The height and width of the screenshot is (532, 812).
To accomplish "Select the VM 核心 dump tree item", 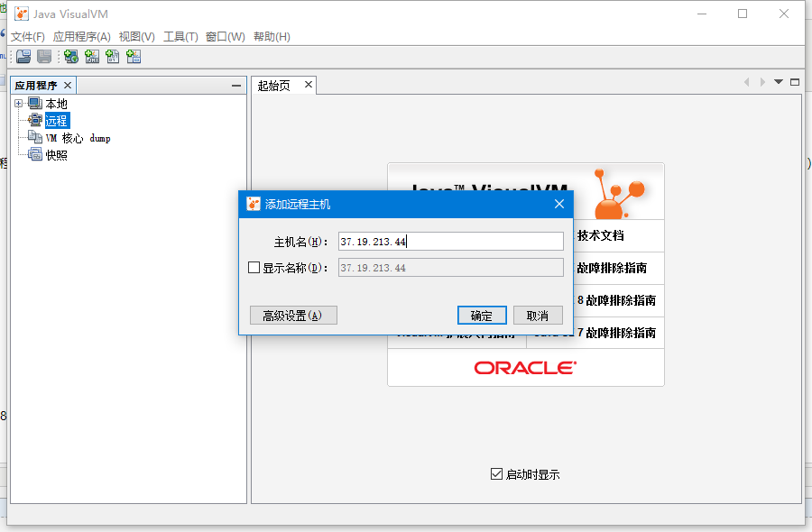I will tap(78, 138).
